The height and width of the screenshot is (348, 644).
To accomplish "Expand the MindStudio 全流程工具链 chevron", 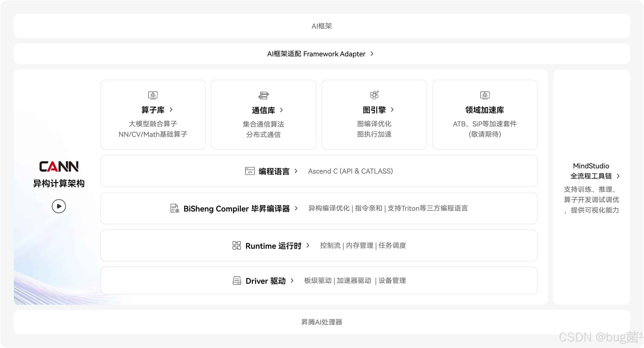I will tap(618, 176).
